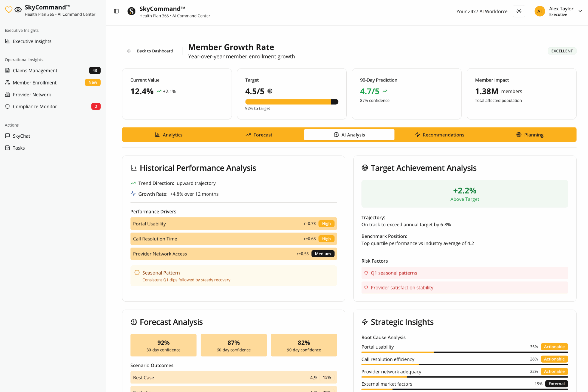
Task: Open the Recommendations tab
Action: [x=439, y=135]
